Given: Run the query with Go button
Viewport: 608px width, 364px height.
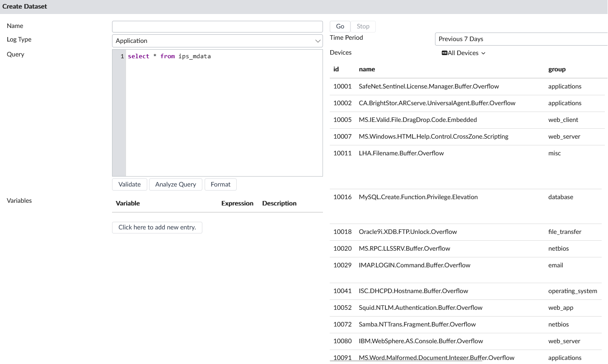Looking at the screenshot, I should pos(340,27).
